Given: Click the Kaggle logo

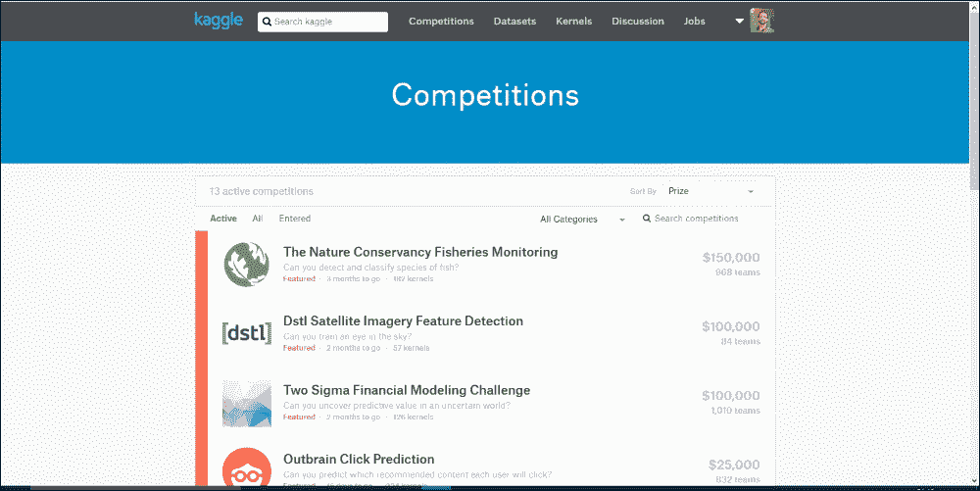Looking at the screenshot, I should (219, 21).
